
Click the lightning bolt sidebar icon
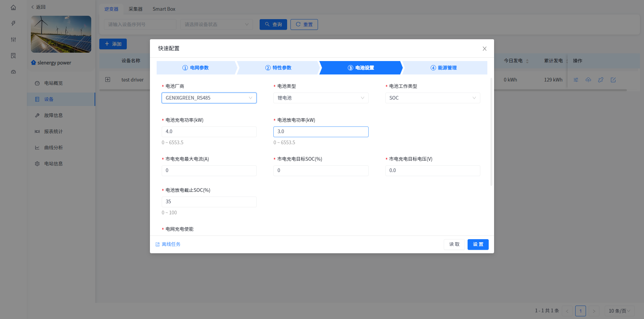click(x=13, y=23)
